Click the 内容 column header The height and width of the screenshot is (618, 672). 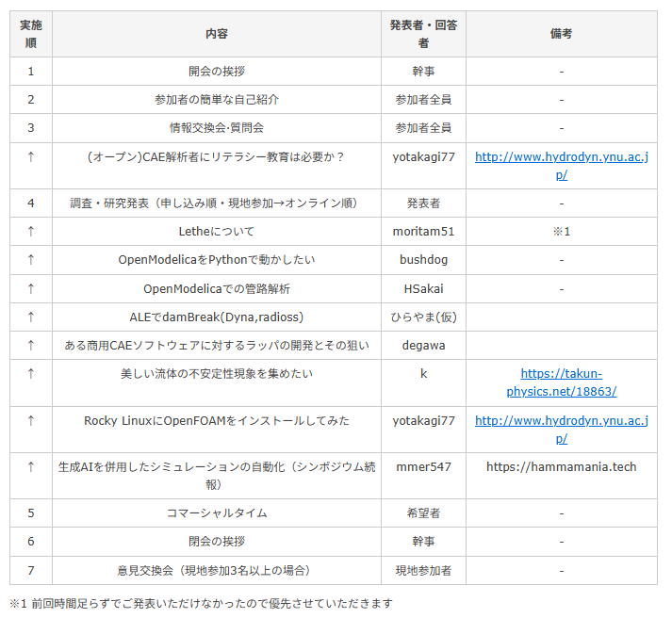[x=217, y=34]
